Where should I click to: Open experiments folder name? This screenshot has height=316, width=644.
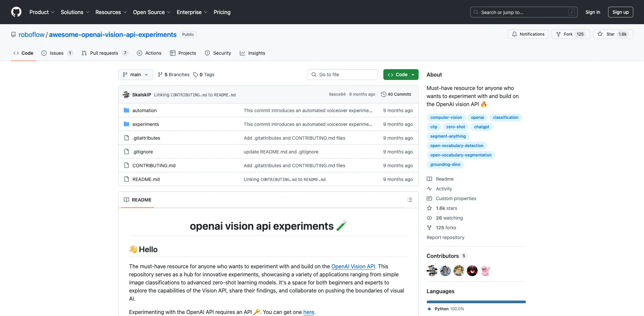(x=146, y=124)
